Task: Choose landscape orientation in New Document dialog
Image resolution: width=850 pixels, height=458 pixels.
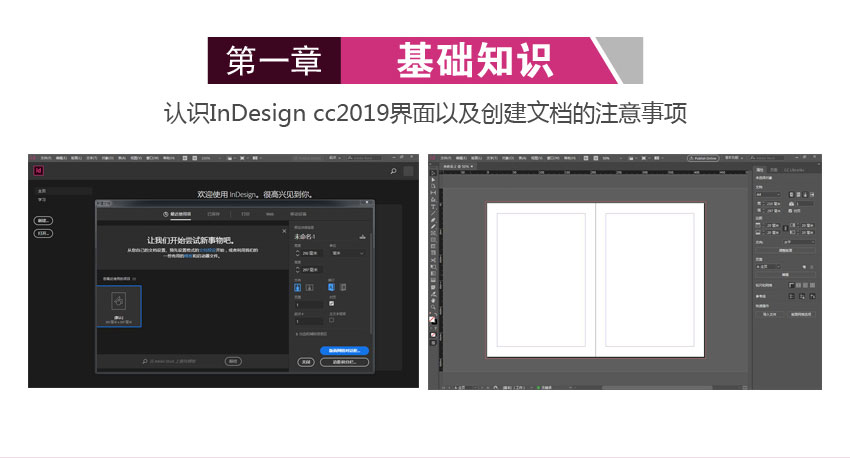Action: (309, 287)
